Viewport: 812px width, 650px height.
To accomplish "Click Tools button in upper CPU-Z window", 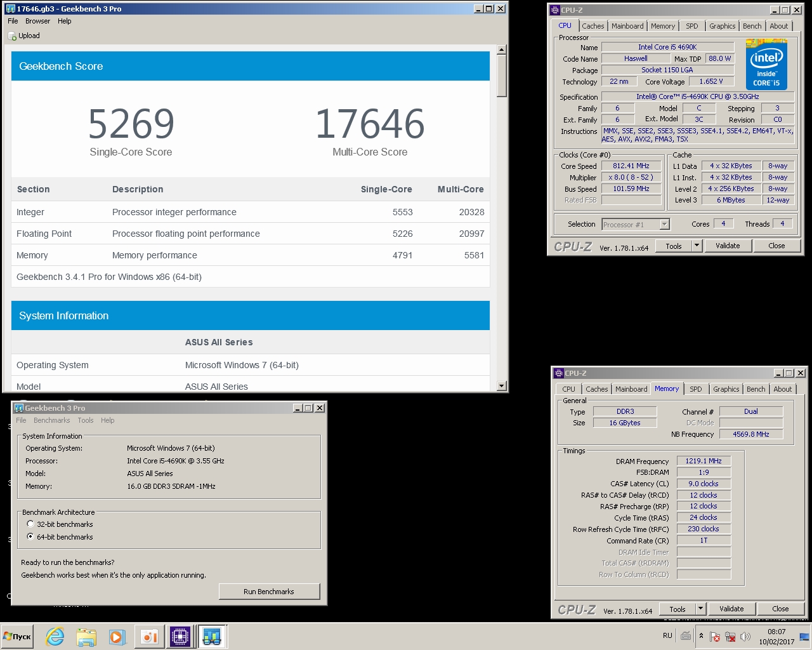I will pyautogui.click(x=674, y=246).
